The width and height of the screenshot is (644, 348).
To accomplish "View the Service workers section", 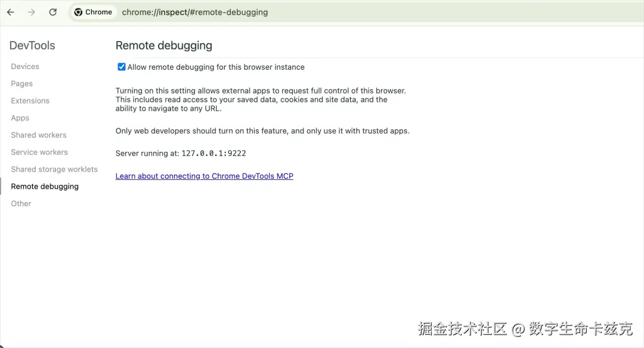I will point(39,152).
